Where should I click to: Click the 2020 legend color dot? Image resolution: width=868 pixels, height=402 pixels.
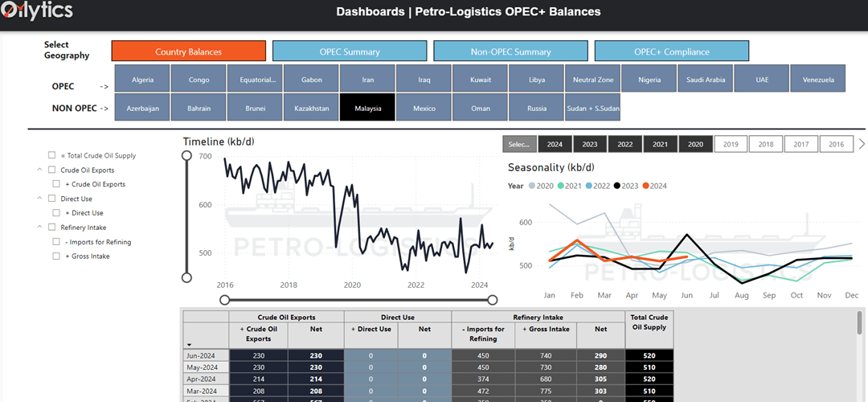click(533, 186)
